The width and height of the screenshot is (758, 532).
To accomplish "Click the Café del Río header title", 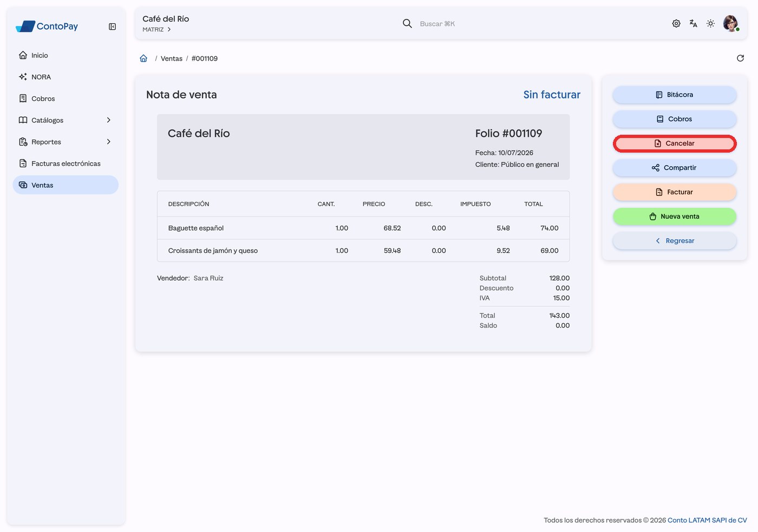I will pyautogui.click(x=166, y=19).
